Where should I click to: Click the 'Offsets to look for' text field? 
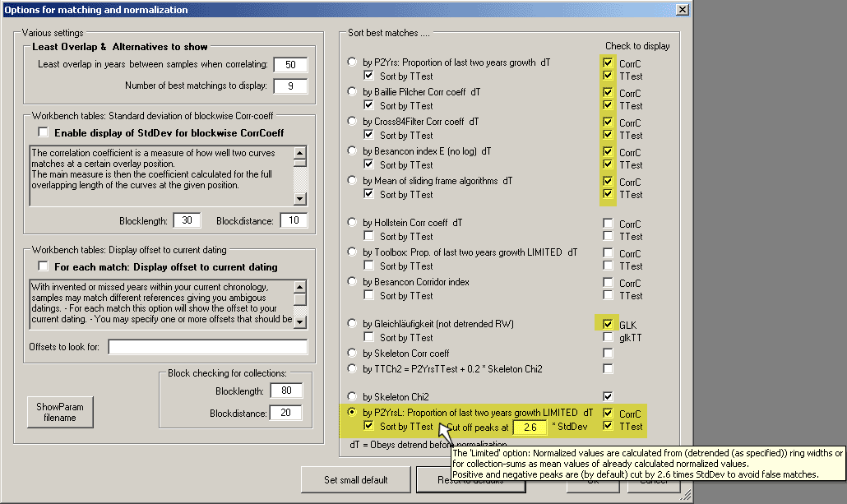208,347
